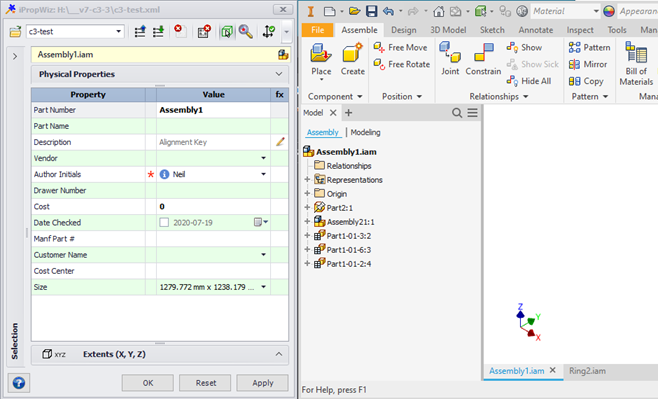Click the Save diskette icon

(371, 11)
